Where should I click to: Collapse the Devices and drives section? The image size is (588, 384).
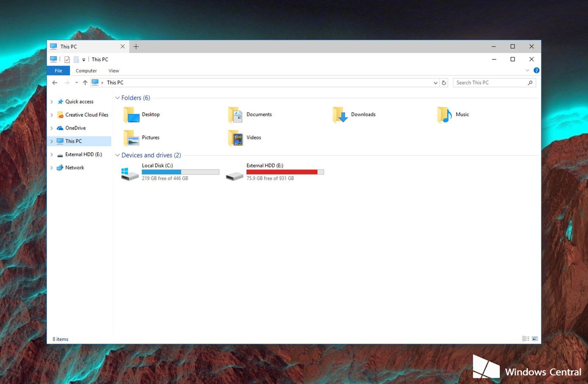(x=118, y=155)
